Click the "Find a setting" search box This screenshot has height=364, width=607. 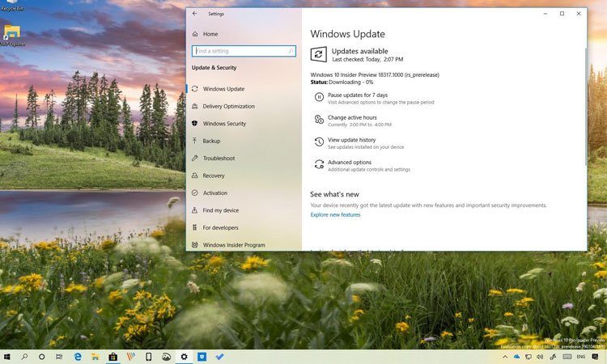(243, 50)
